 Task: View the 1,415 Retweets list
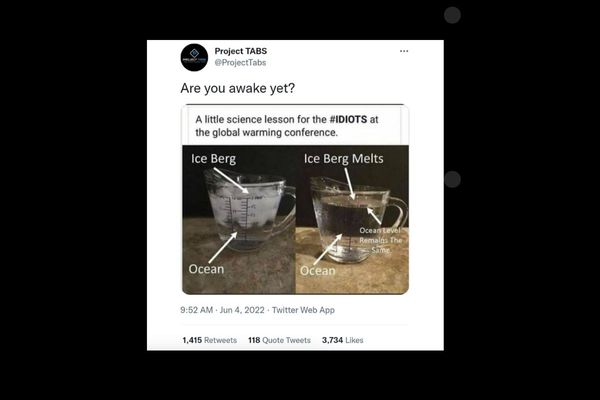(209, 340)
